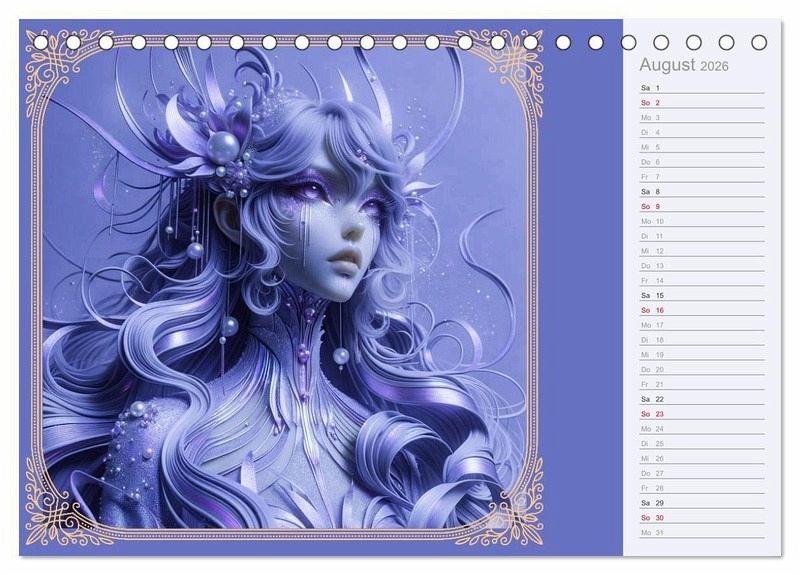The height and width of the screenshot is (575, 800).
Task: Click the red So 30 date row
Action: (700, 517)
